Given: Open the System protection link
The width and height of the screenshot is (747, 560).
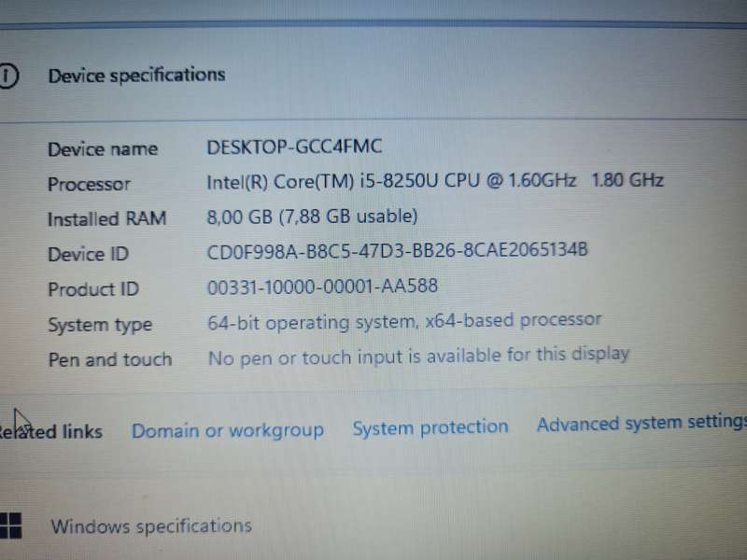Looking at the screenshot, I should [430, 427].
